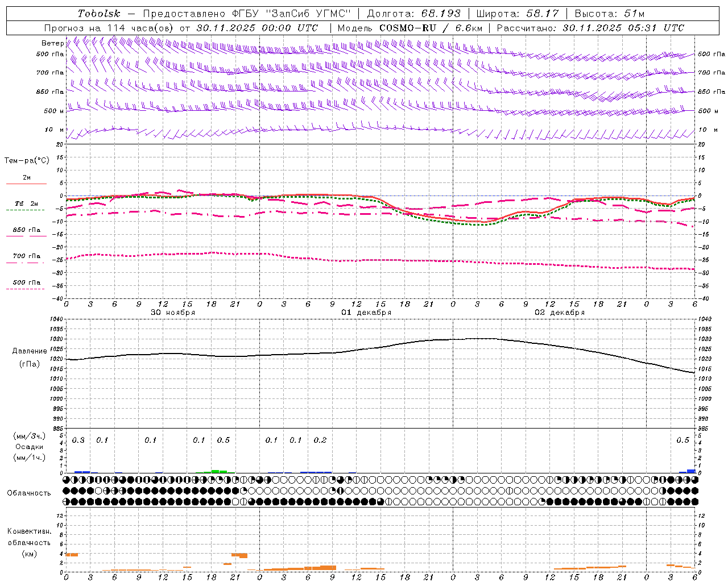Click the 'Осадки' precipitation label
The width and height of the screenshot is (728, 582).
coord(30,447)
